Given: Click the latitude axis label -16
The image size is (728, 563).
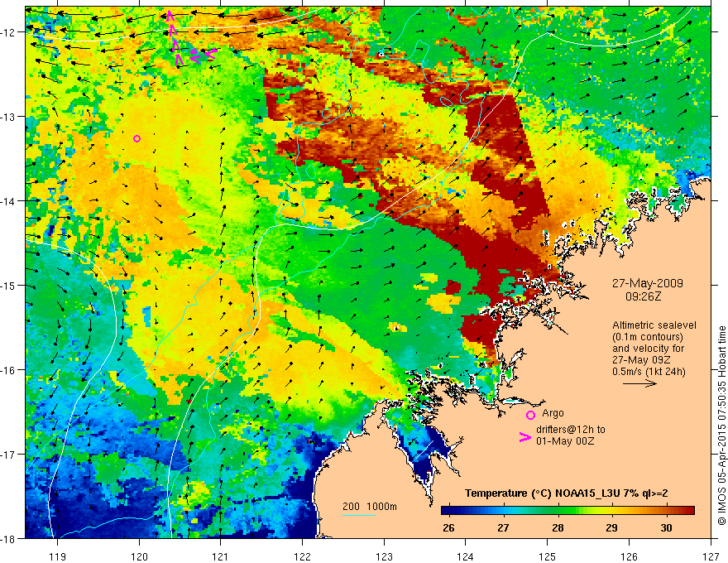Looking at the screenshot, I should 8,370.
